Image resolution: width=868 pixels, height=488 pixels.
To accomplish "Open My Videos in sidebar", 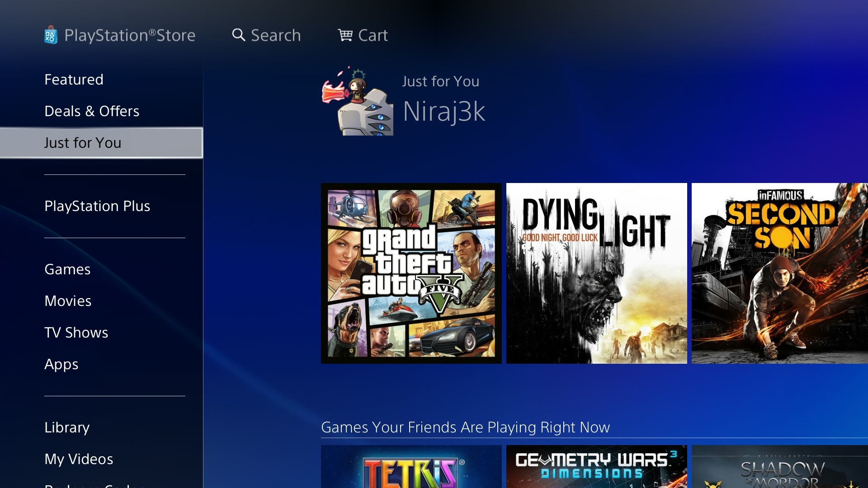I will coord(79,459).
